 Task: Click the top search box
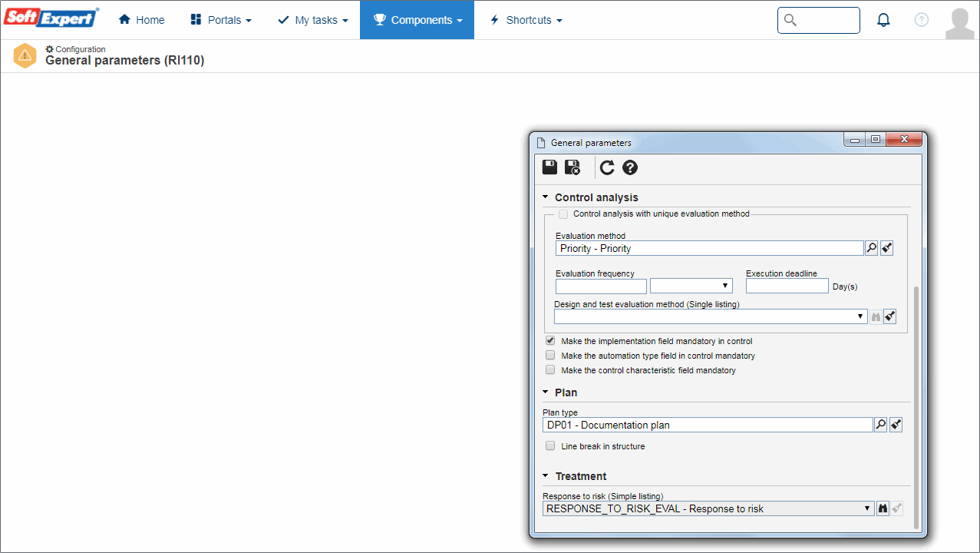coord(819,21)
